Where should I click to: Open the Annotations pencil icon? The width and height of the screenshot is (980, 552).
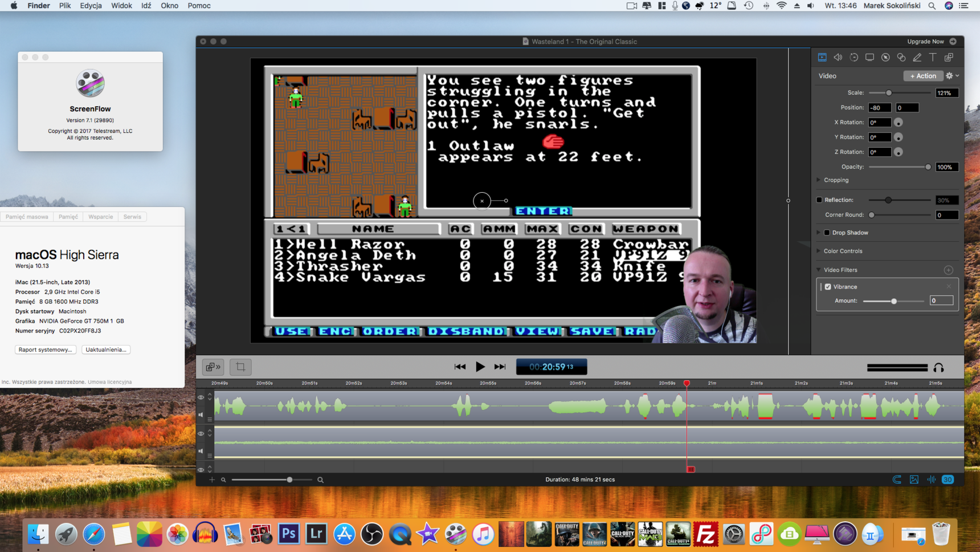click(917, 57)
